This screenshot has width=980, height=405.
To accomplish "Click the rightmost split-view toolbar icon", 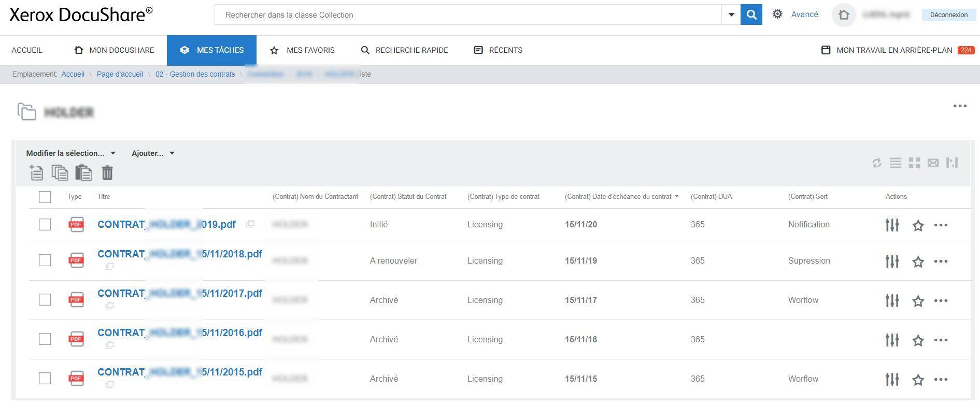I will click(952, 163).
